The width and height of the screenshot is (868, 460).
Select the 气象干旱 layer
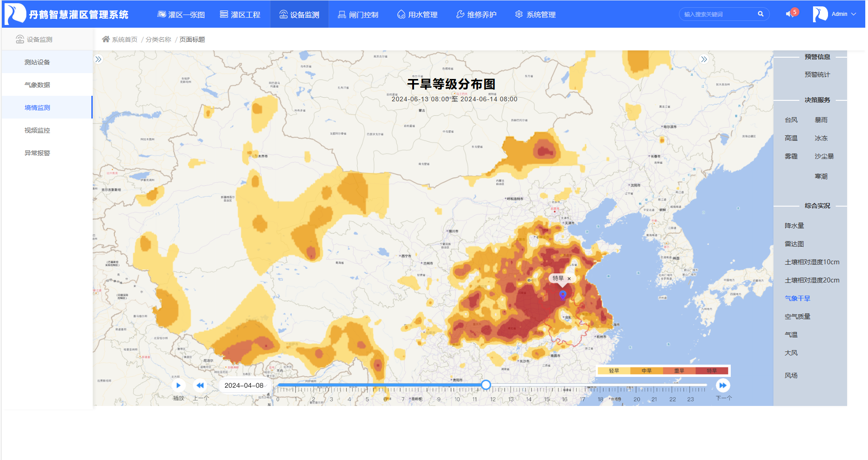pos(798,298)
